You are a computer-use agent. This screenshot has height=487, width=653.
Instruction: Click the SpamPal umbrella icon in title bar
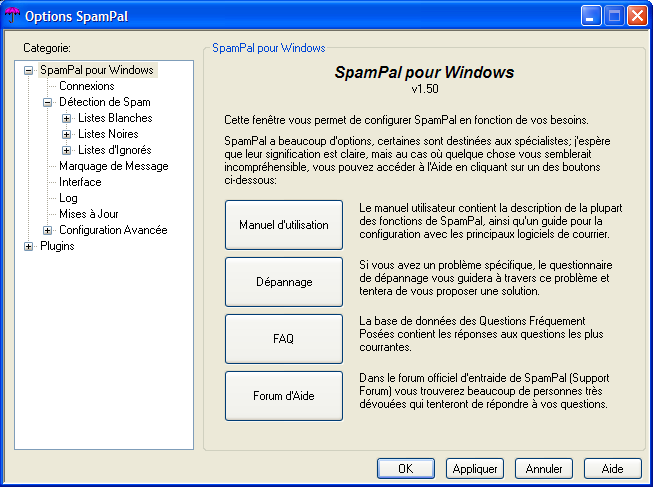coord(12,16)
